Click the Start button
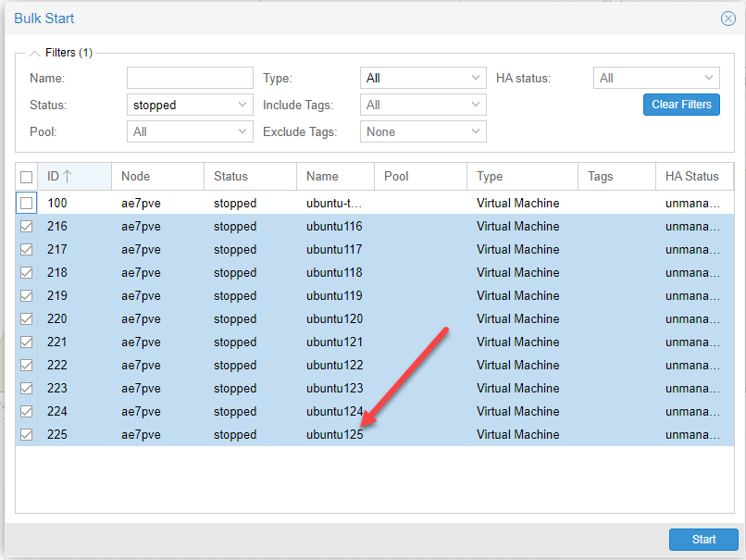Viewport: 746px width, 560px height. [x=703, y=539]
